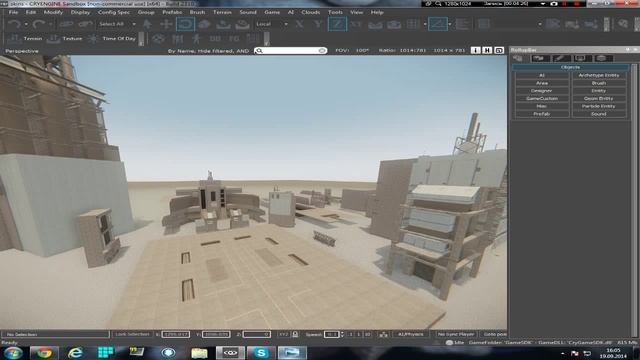Expand the grid snap size arrow

[x=425, y=24]
